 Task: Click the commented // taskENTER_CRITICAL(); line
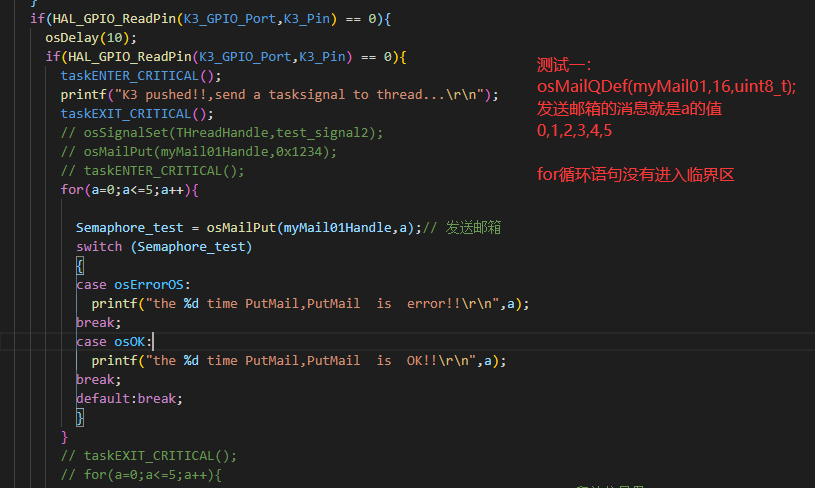point(152,171)
